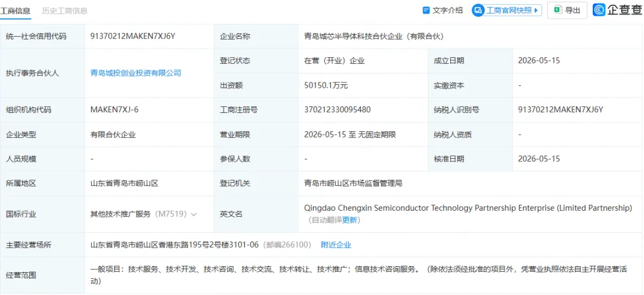Viewport: 644px width, 295px height.
Task: Click the 文字介绍 button
Action: [442, 10]
